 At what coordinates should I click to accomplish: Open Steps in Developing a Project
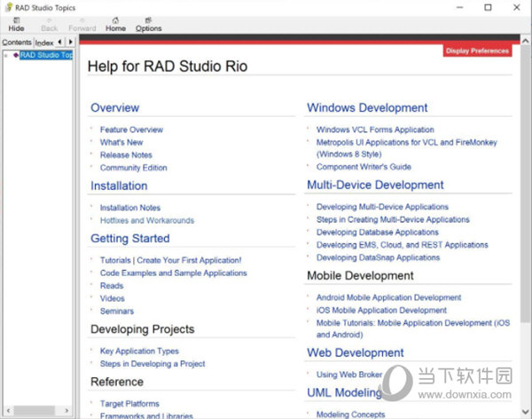tap(153, 364)
